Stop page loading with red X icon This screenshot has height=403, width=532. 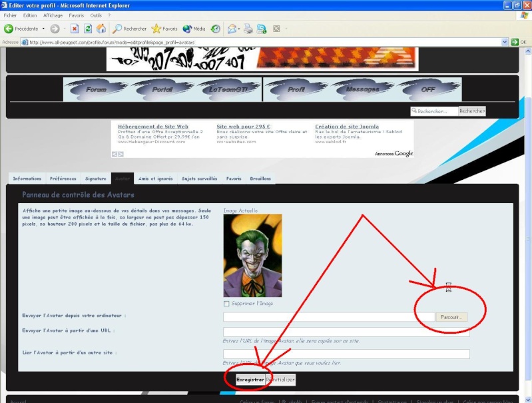click(x=75, y=29)
